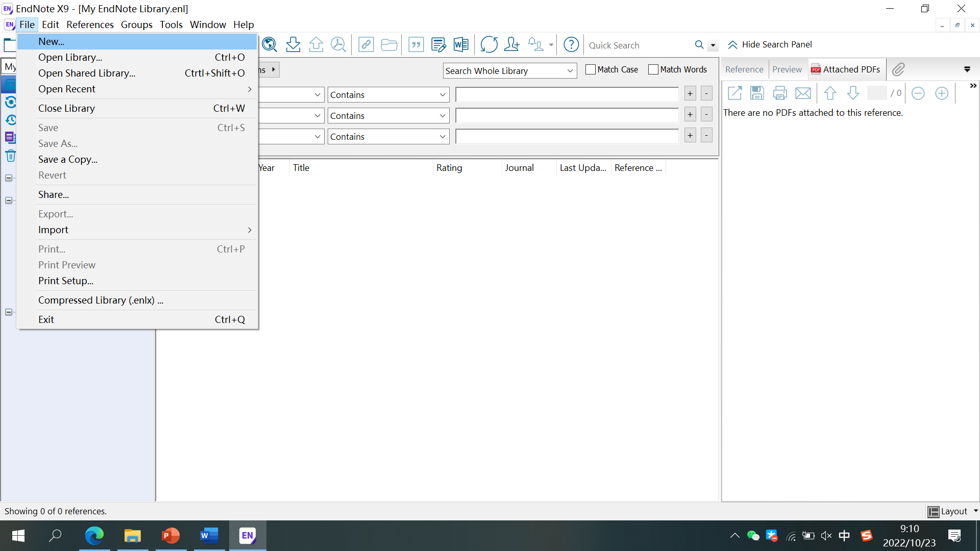Enable the Match Words checkbox
This screenshot has width=980, height=551.
click(653, 69)
